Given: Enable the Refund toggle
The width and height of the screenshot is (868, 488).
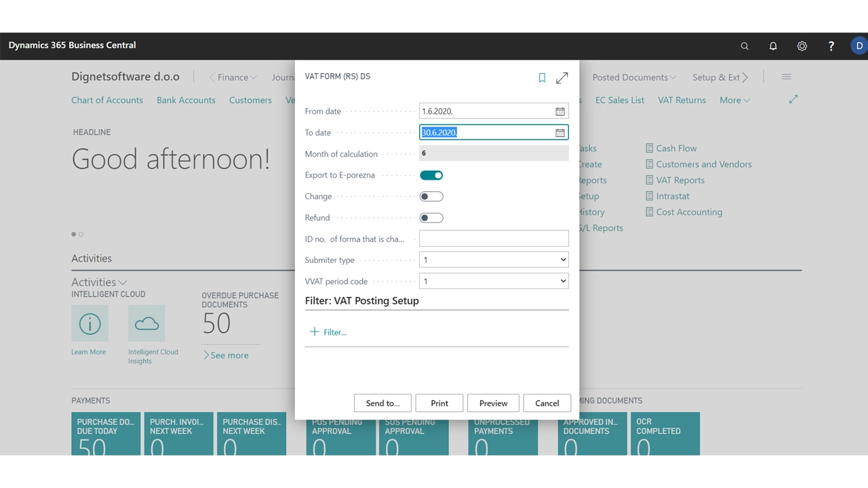Looking at the screenshot, I should coord(431,218).
